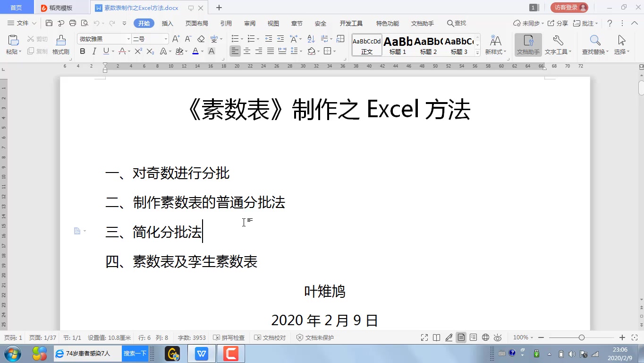Toggle page view mode in status bar
Image resolution: width=644 pixels, height=363 pixels.
click(461, 337)
